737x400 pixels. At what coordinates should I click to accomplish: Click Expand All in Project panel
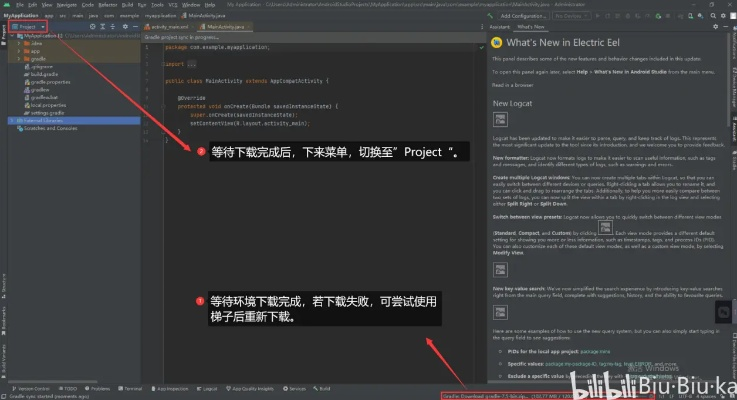click(102, 27)
